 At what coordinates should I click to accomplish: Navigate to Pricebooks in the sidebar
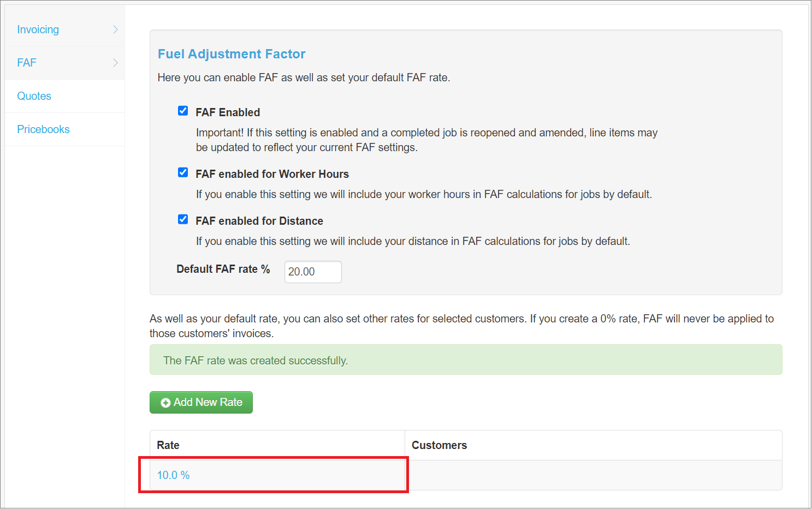43,129
